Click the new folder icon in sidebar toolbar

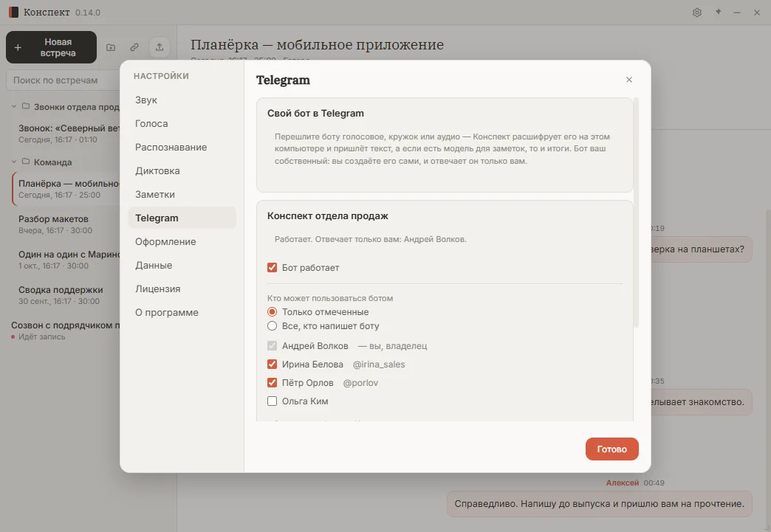tap(111, 47)
